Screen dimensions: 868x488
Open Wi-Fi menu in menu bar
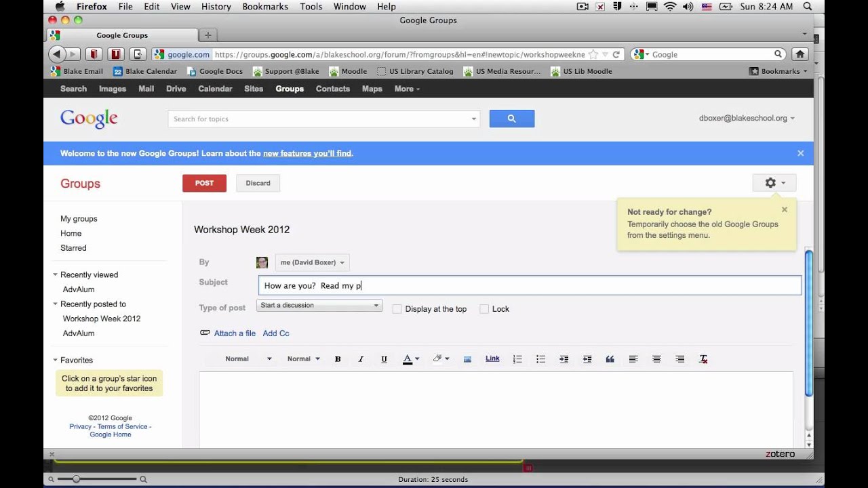pyautogui.click(x=670, y=6)
